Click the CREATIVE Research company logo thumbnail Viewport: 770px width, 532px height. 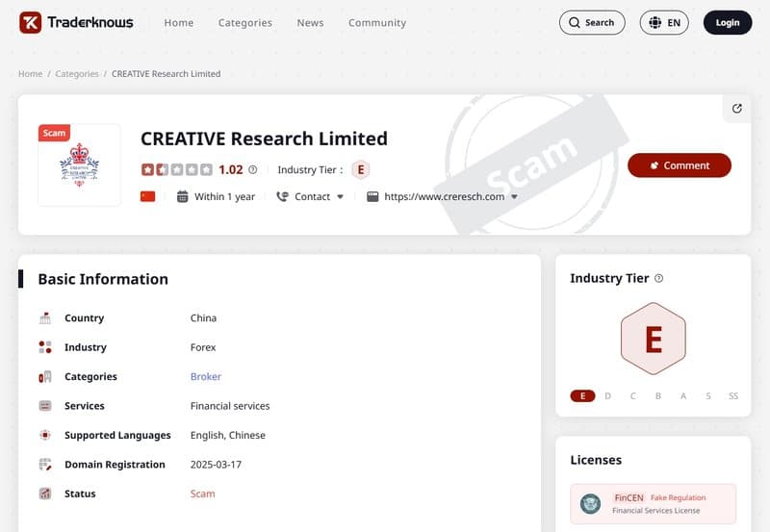pos(79,165)
